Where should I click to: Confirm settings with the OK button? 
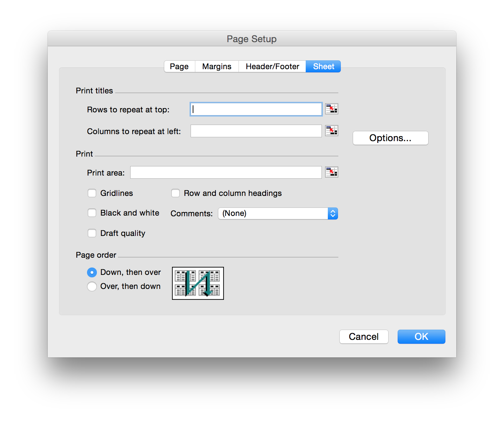(421, 337)
